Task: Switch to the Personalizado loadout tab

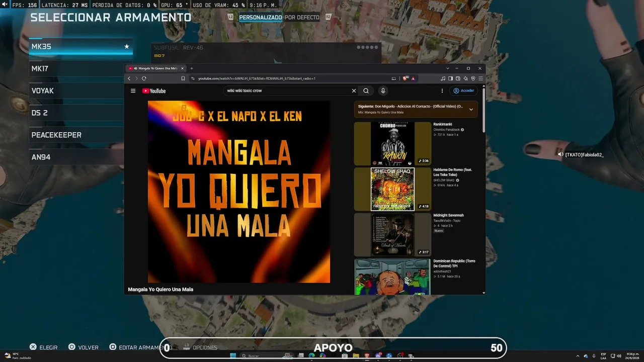Action: [x=261, y=17]
